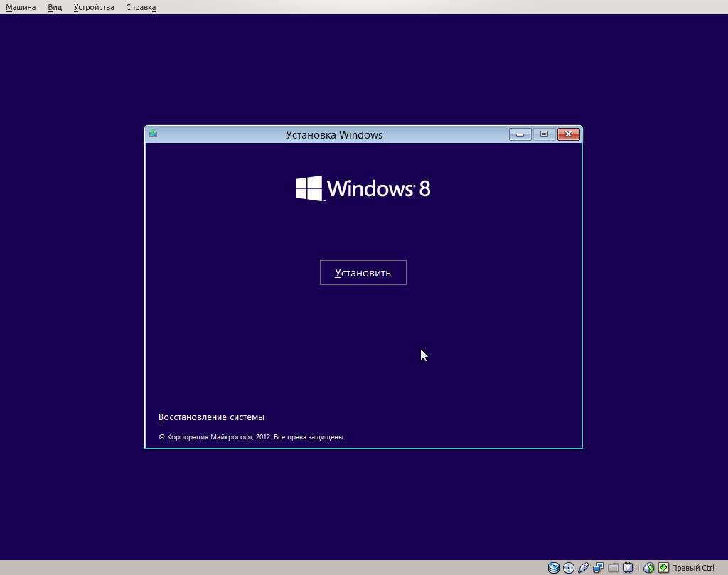
Task: Open Восстановление системы recovery link
Action: point(211,417)
